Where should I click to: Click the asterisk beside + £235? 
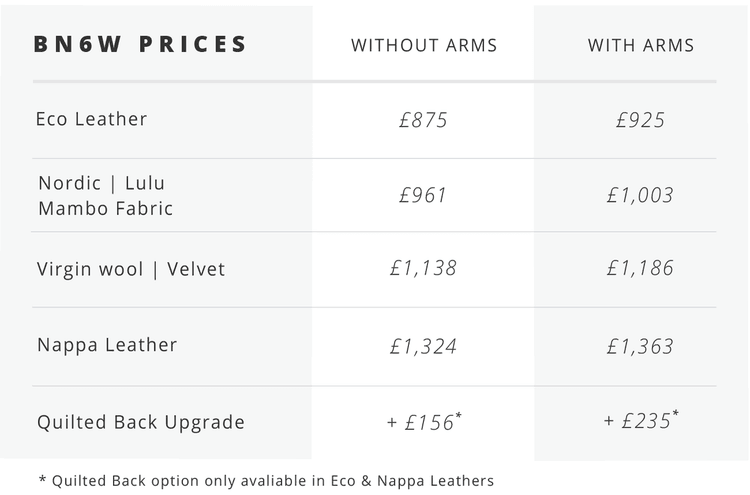point(676,414)
